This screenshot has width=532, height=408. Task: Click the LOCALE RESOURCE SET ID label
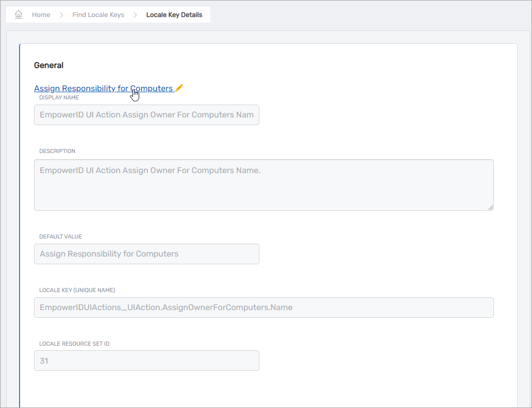pyautogui.click(x=74, y=344)
